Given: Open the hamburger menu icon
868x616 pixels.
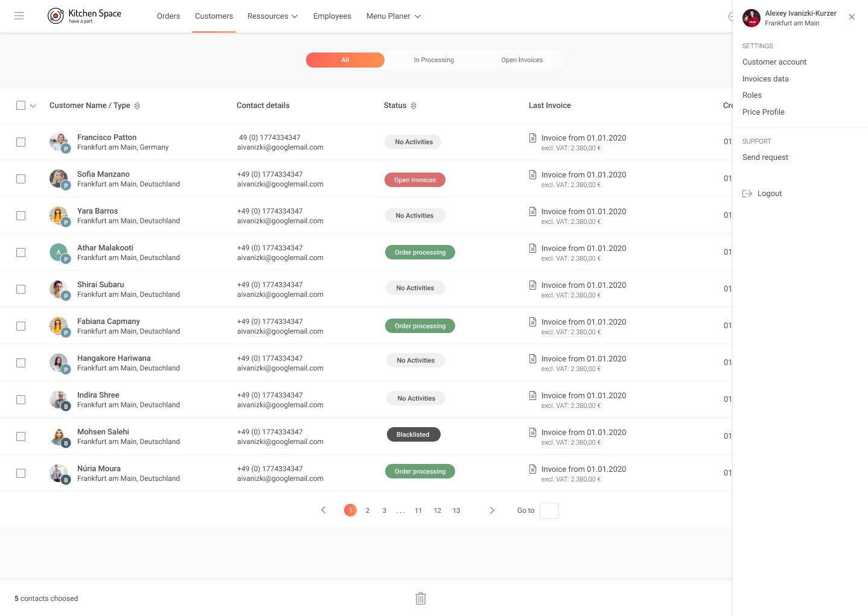Looking at the screenshot, I should (x=19, y=16).
